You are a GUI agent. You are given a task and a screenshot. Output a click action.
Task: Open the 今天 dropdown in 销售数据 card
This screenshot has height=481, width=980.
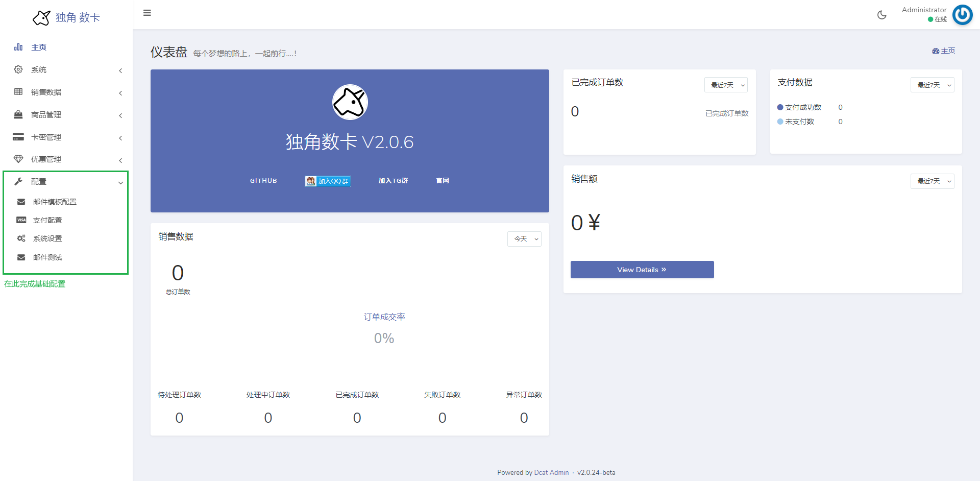pyautogui.click(x=524, y=239)
